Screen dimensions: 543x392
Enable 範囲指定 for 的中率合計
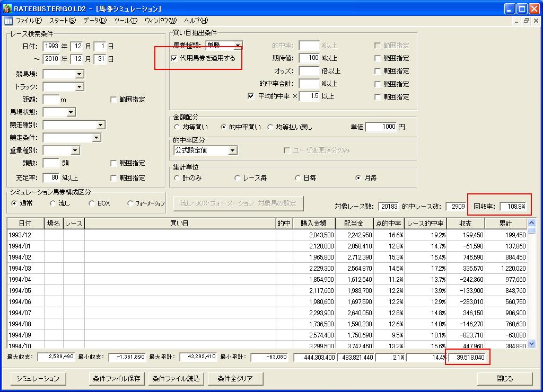pyautogui.click(x=378, y=84)
